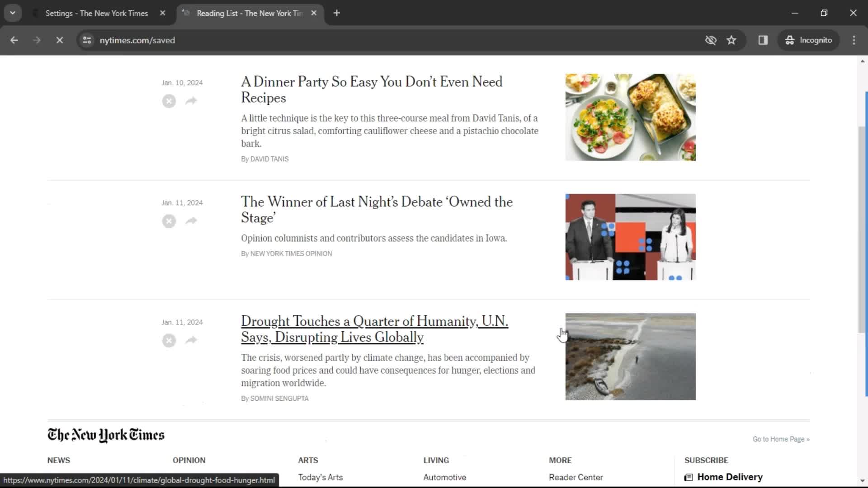The width and height of the screenshot is (868, 488).
Task: Click the share icon for drought article
Action: click(190, 340)
